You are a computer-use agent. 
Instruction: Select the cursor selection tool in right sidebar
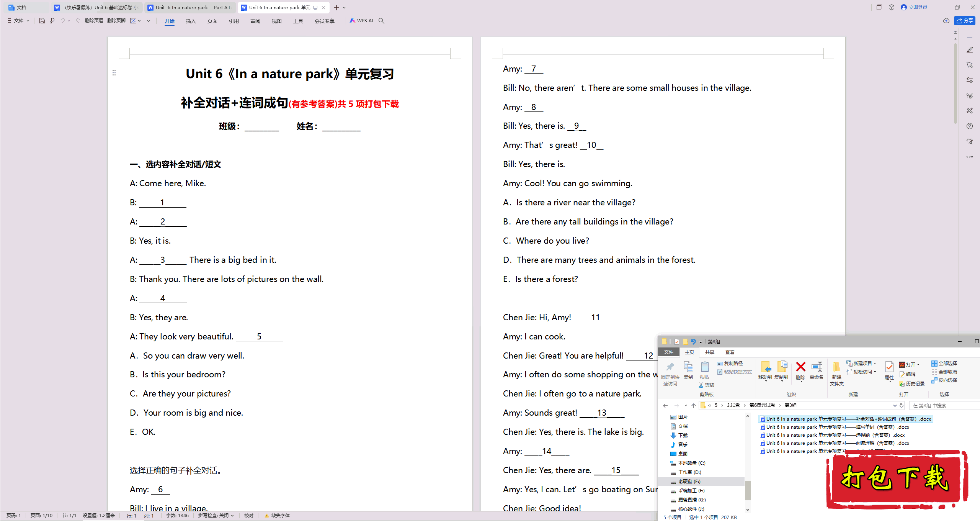coord(970,65)
